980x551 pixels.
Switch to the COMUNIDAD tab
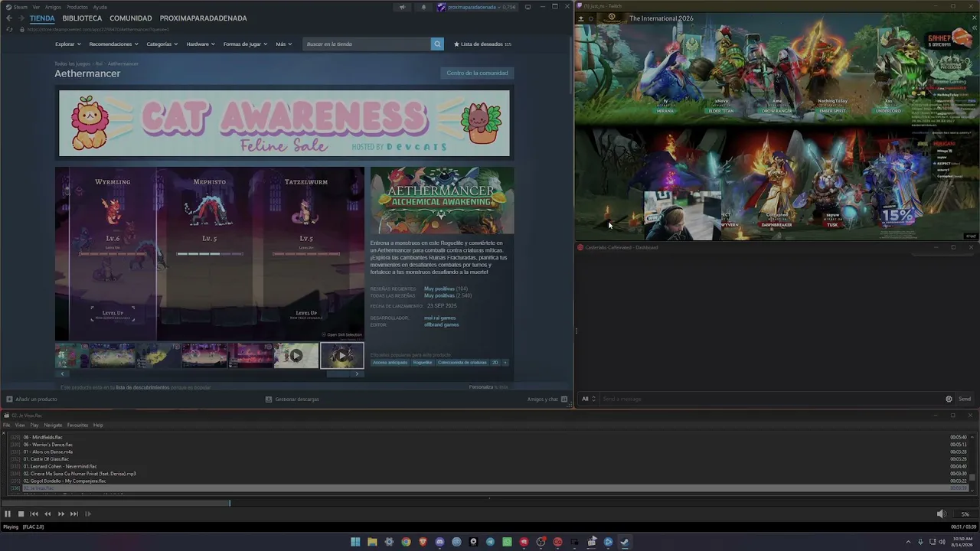tap(130, 18)
